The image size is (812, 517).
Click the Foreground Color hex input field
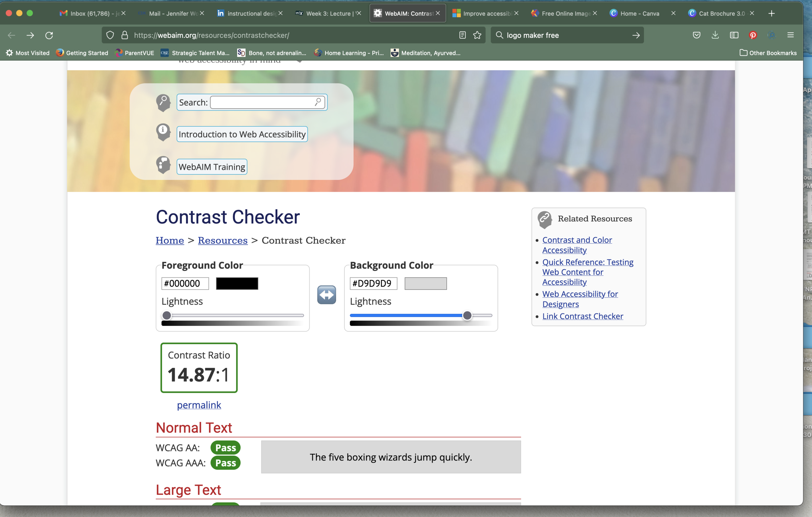tap(185, 283)
